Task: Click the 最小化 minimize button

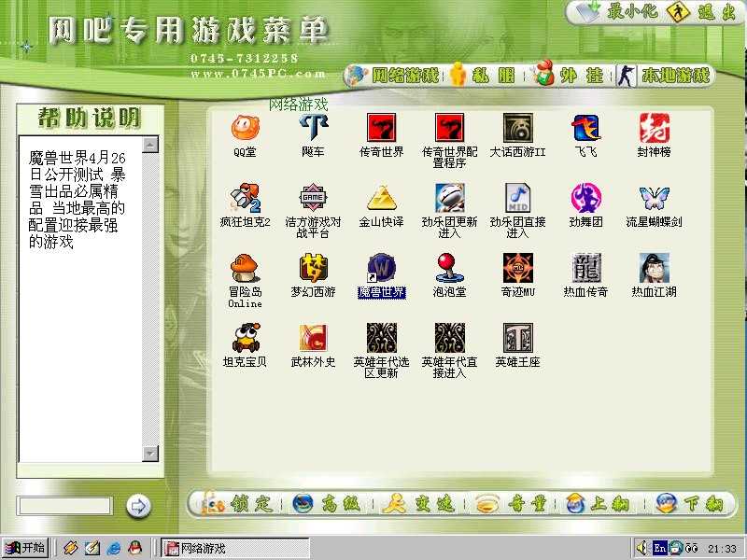Action: click(617, 11)
